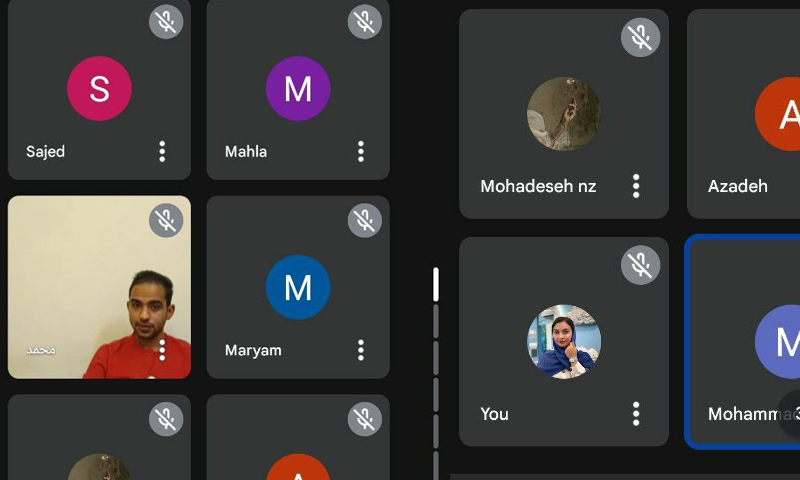Click the muted microphone icon on Sajed's tile

(x=166, y=21)
